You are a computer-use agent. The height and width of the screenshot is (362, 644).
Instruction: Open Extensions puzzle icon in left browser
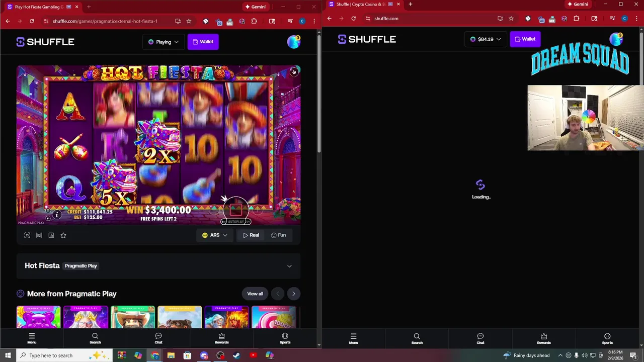pyautogui.click(x=254, y=21)
